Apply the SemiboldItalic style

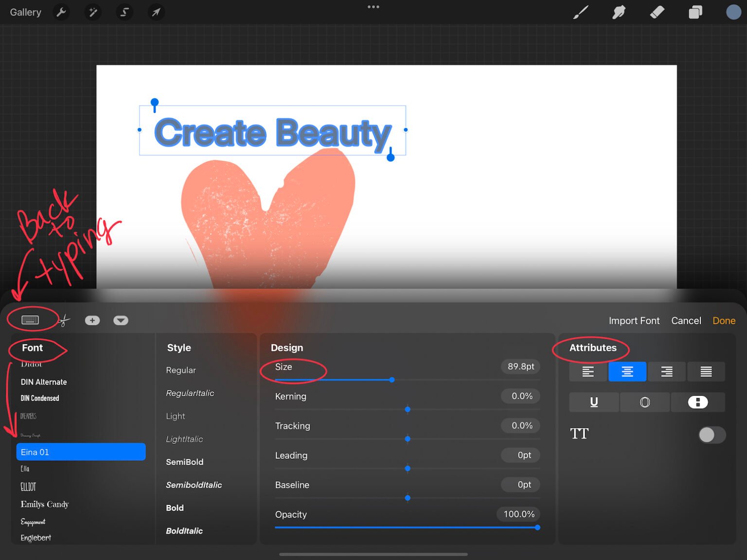point(194,485)
